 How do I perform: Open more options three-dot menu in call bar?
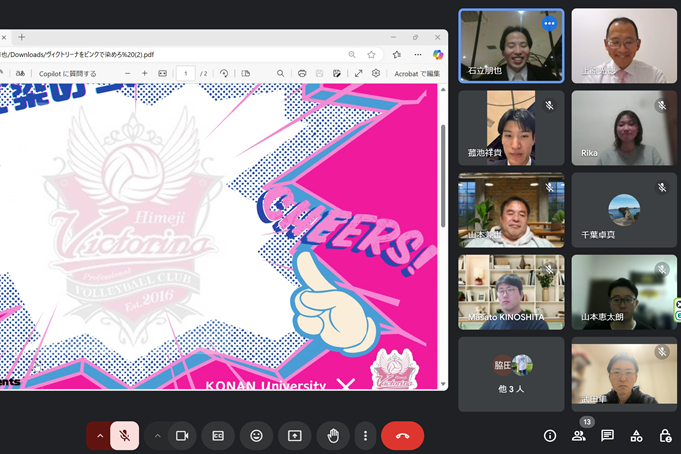pyautogui.click(x=366, y=436)
